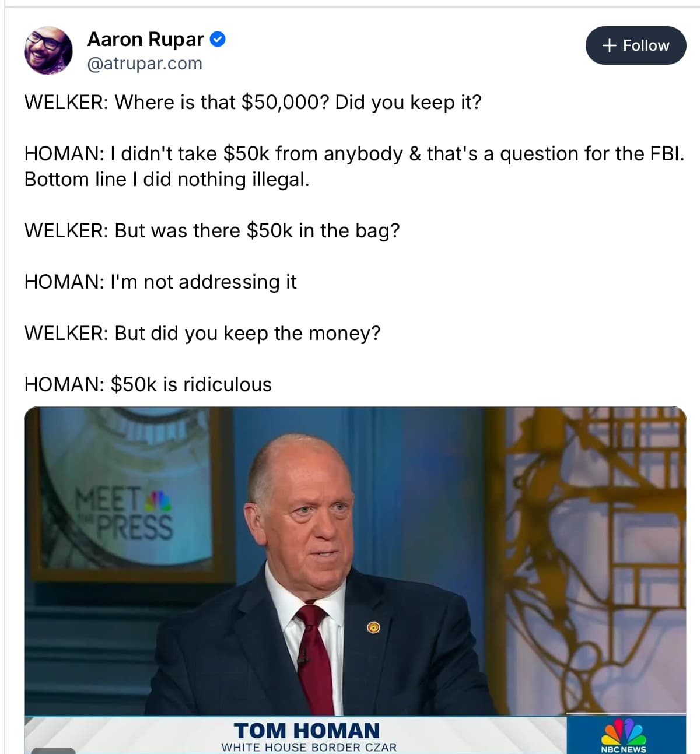The height and width of the screenshot is (754, 700).
Task: Click the "WHITE HOUSE BORDER CZAR" subtitle
Action: [309, 747]
